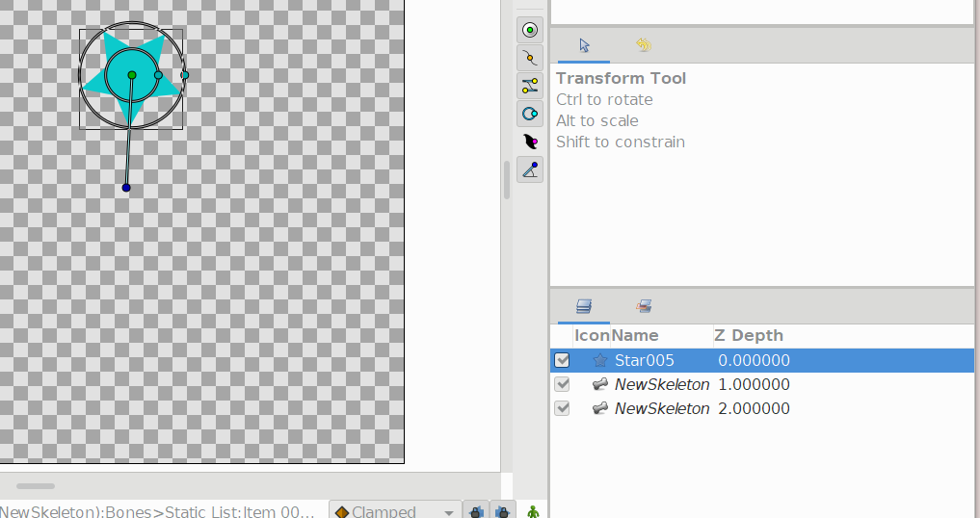Sort layers by the Z Depth column header
Image resolution: width=980 pixels, height=518 pixels.
(x=748, y=335)
